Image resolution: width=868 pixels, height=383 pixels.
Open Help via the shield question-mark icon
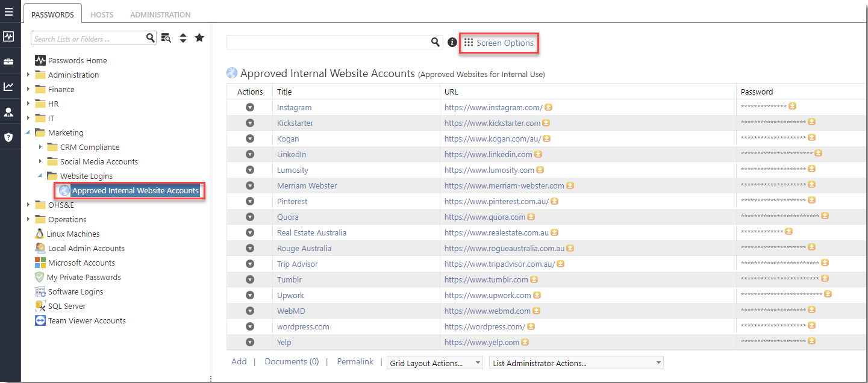point(9,137)
